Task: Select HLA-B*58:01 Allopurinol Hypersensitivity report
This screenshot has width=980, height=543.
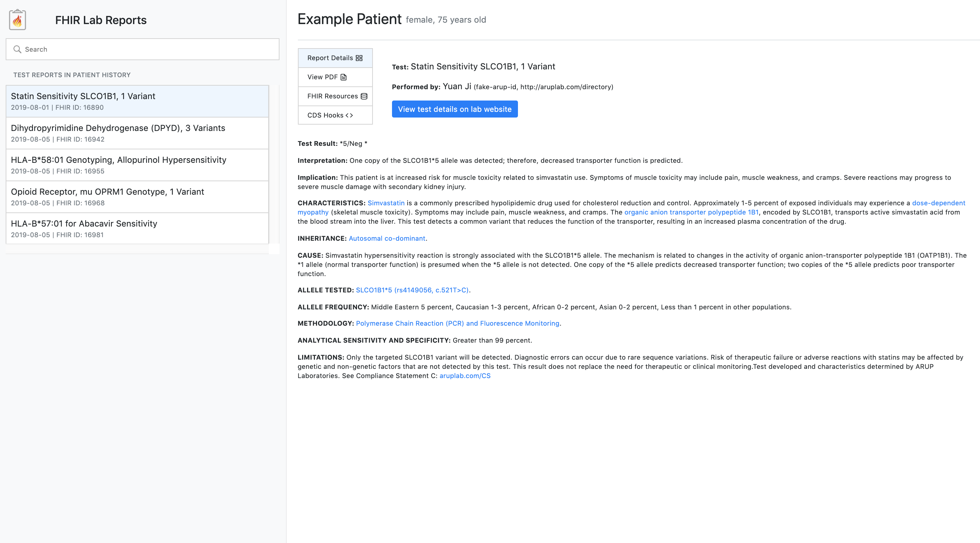Action: tap(137, 165)
